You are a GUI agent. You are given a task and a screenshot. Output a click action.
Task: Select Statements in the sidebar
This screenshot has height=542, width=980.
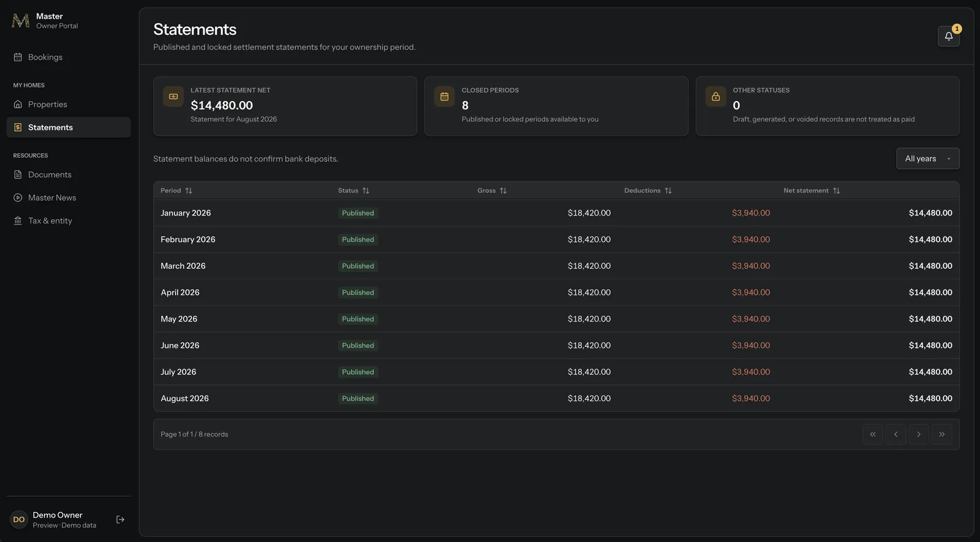pyautogui.click(x=69, y=127)
